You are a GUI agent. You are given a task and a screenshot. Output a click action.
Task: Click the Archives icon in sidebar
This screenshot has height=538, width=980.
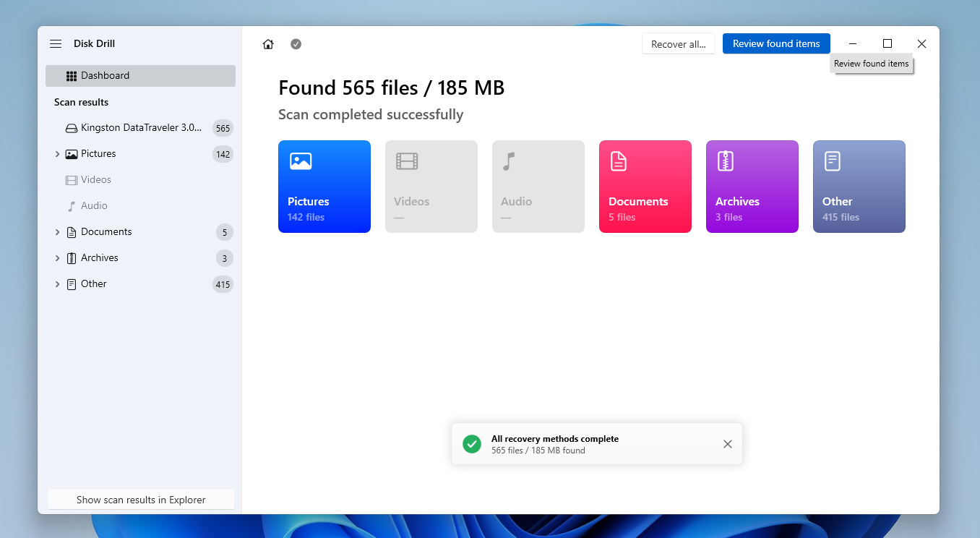pos(72,258)
